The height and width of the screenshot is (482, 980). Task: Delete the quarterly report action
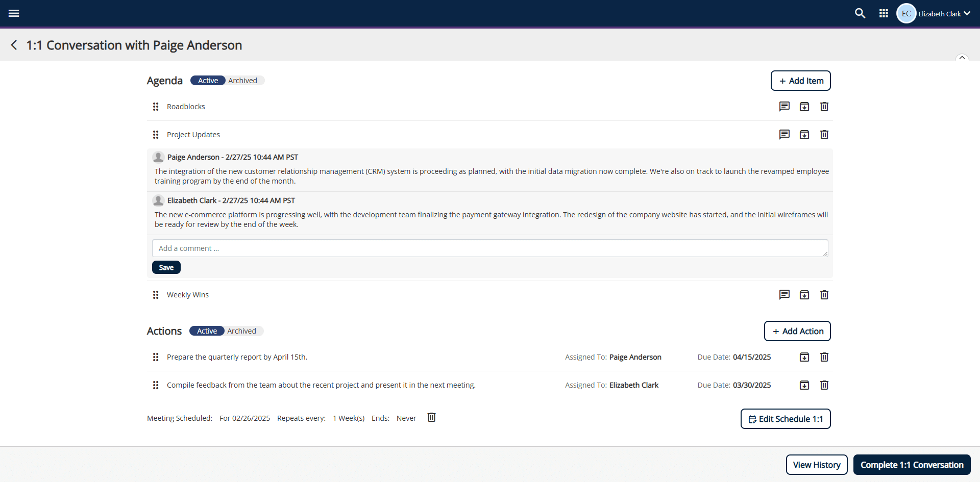pos(824,357)
